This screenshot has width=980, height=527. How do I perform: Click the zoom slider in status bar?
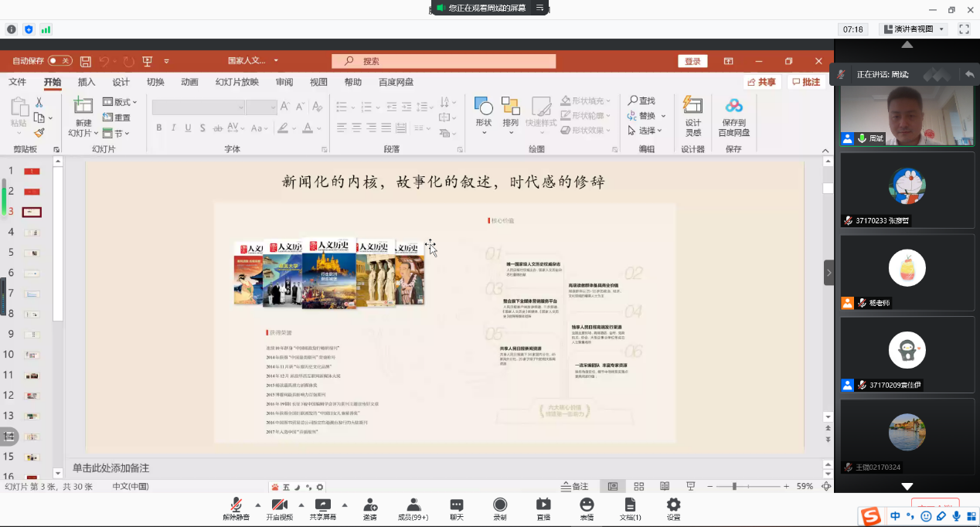pos(734,487)
